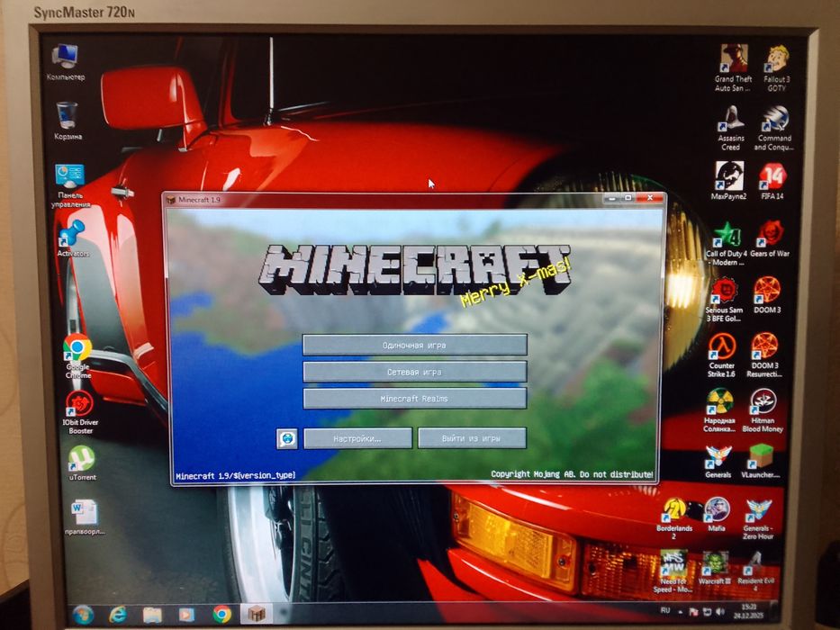Select the Warcraft III shortcut
This screenshot has height=630, width=840.
715,569
